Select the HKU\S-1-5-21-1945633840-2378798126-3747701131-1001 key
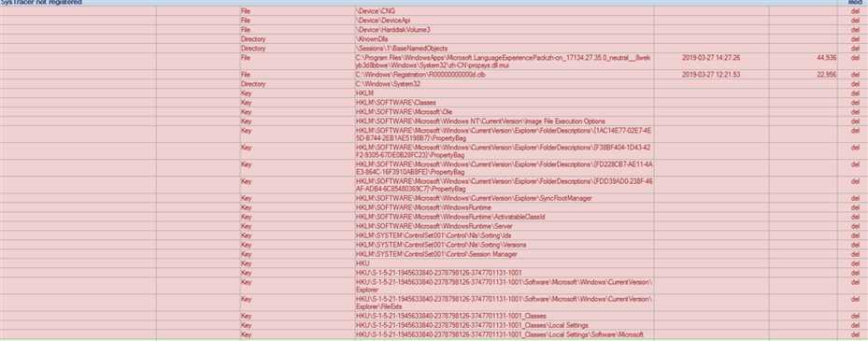Viewport: 868px width, 341px height. [438, 273]
